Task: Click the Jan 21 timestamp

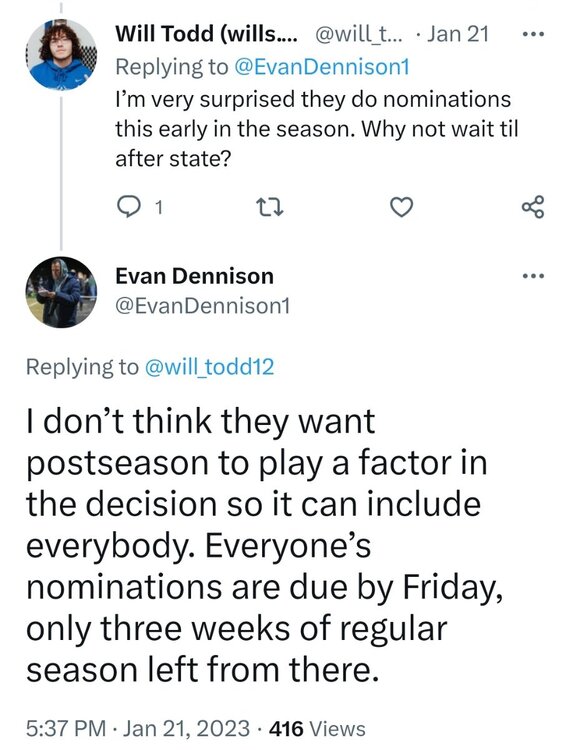Action: coord(458,34)
